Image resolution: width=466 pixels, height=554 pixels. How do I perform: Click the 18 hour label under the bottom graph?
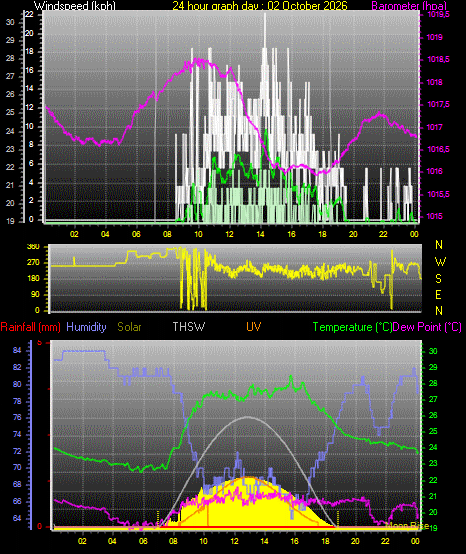pyautogui.click(x=325, y=541)
